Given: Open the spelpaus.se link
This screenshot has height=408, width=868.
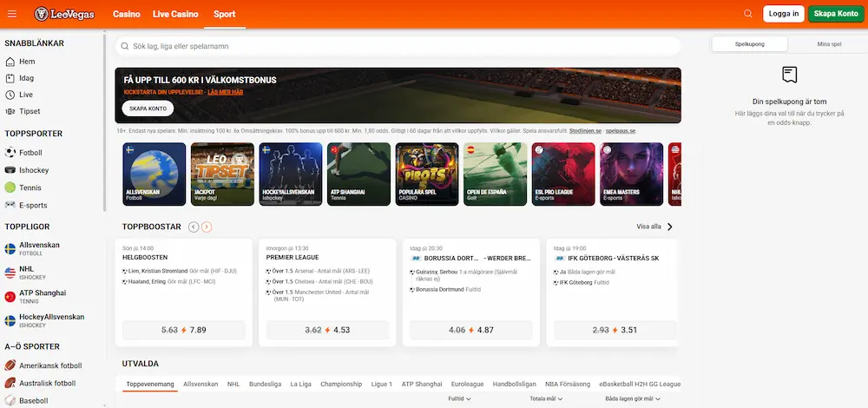Looking at the screenshot, I should (x=621, y=131).
